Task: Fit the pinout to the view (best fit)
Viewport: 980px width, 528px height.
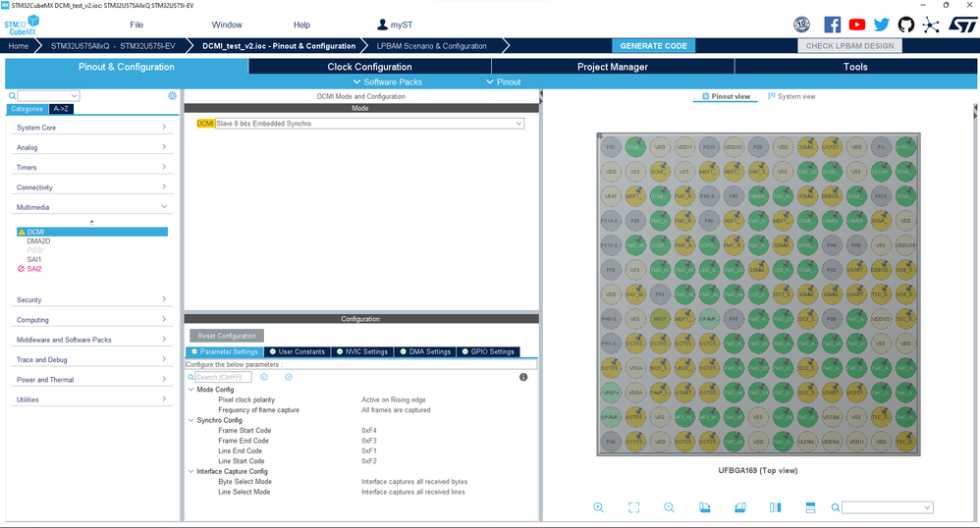Action: point(633,507)
